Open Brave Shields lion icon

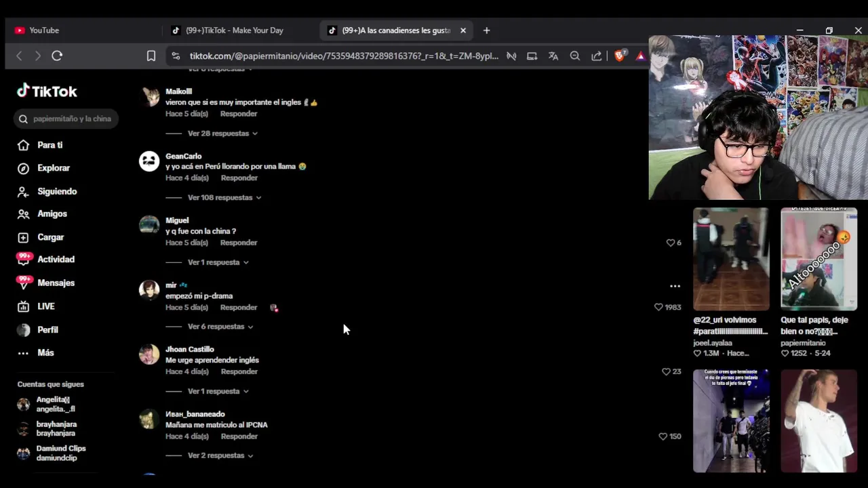[x=619, y=56]
